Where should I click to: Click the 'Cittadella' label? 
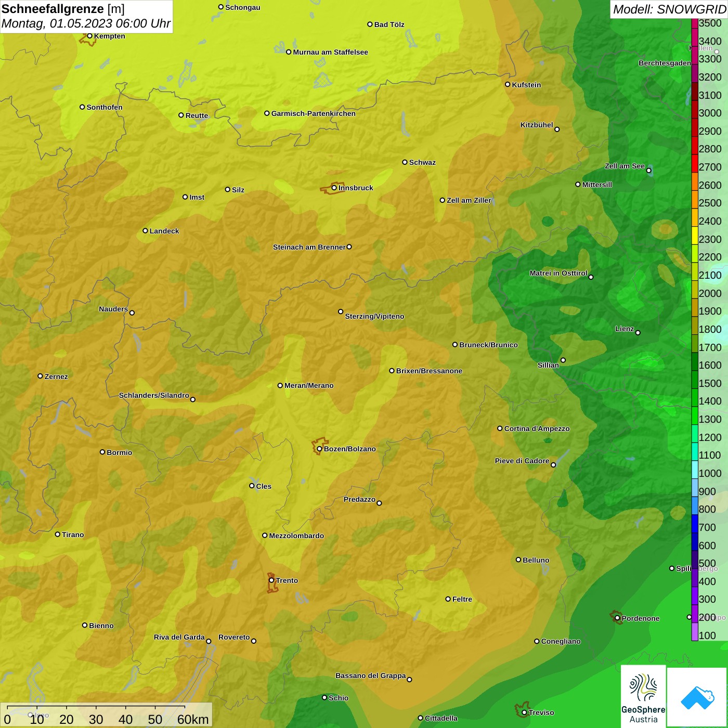[441, 718]
